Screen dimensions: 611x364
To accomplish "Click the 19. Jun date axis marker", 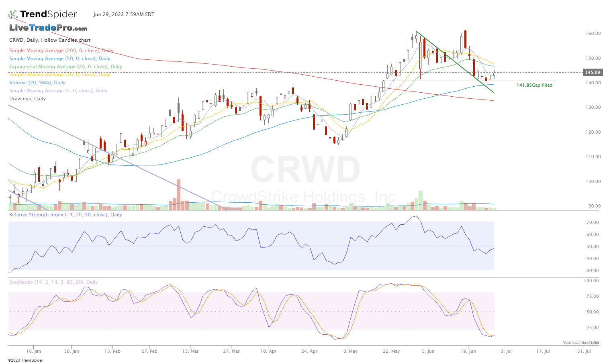I will click(468, 351).
